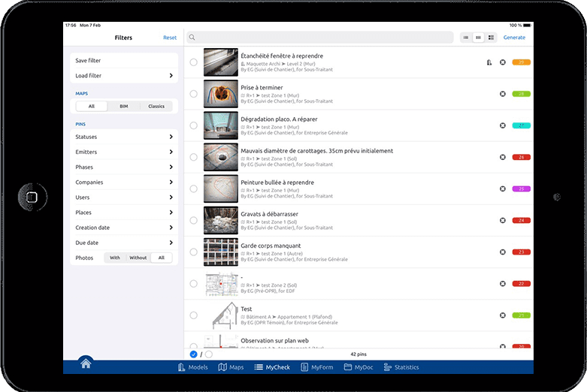Viewport: 587px width, 392px height.
Task: Select the Mauvais diamètre de carottages pin
Action: tap(194, 157)
